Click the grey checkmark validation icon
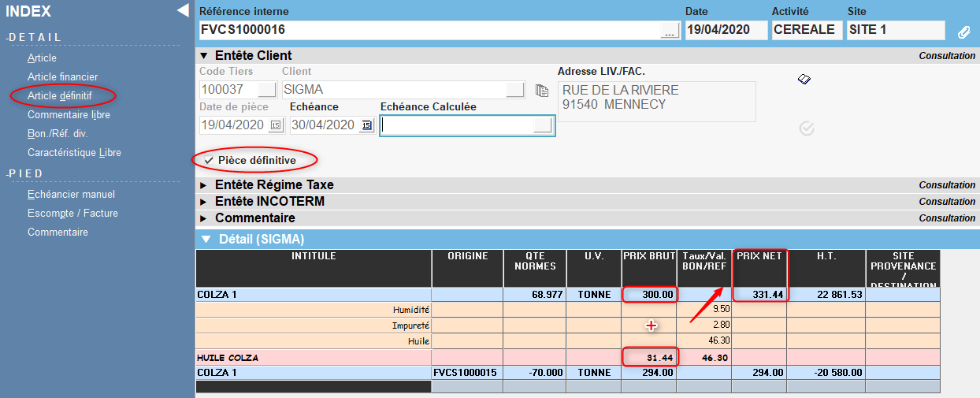 (x=806, y=128)
